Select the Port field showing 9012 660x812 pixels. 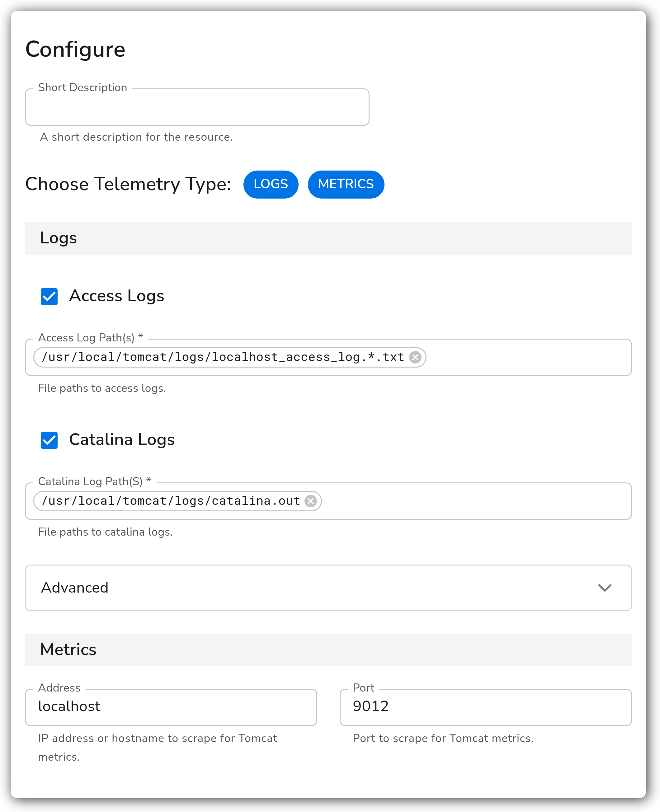(485, 707)
